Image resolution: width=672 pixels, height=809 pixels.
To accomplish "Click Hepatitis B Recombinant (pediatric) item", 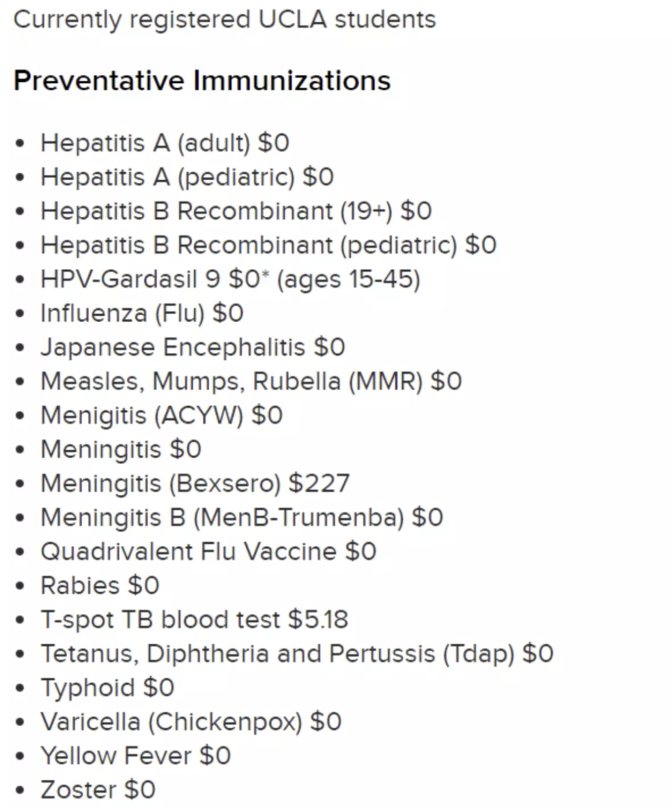I will tap(269, 245).
